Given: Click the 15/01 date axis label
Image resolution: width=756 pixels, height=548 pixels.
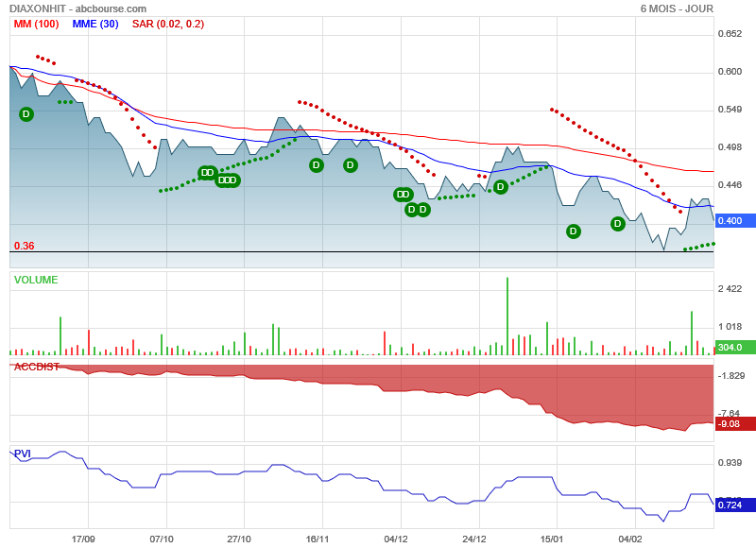Looking at the screenshot, I should pyautogui.click(x=552, y=539).
